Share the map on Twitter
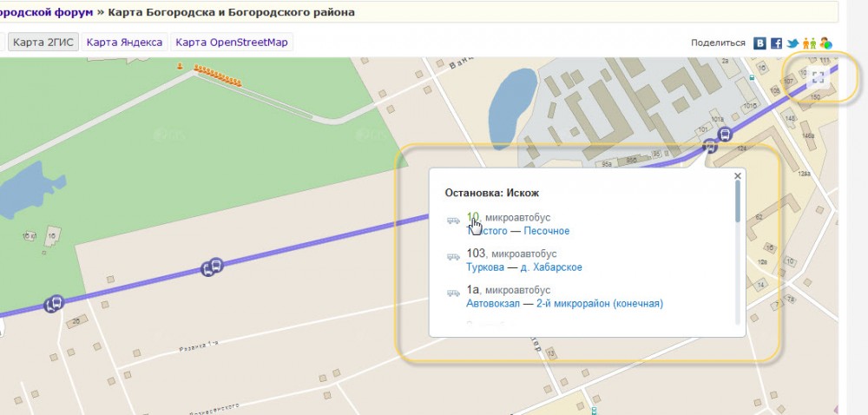The image size is (868, 415). (x=792, y=43)
